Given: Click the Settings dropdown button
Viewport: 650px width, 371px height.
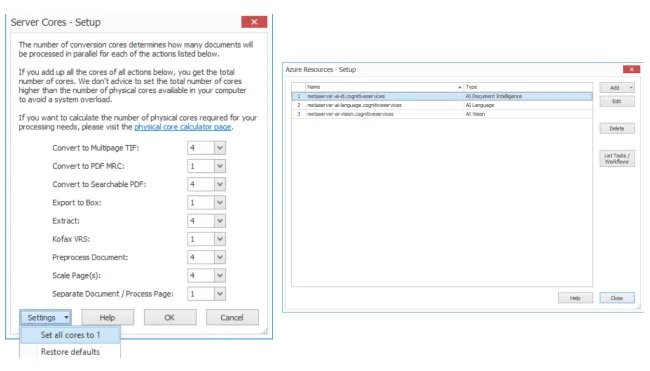Looking at the screenshot, I should [46, 318].
